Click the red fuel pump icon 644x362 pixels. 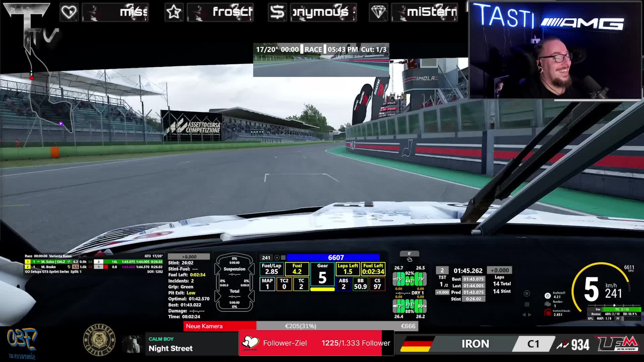(547, 312)
